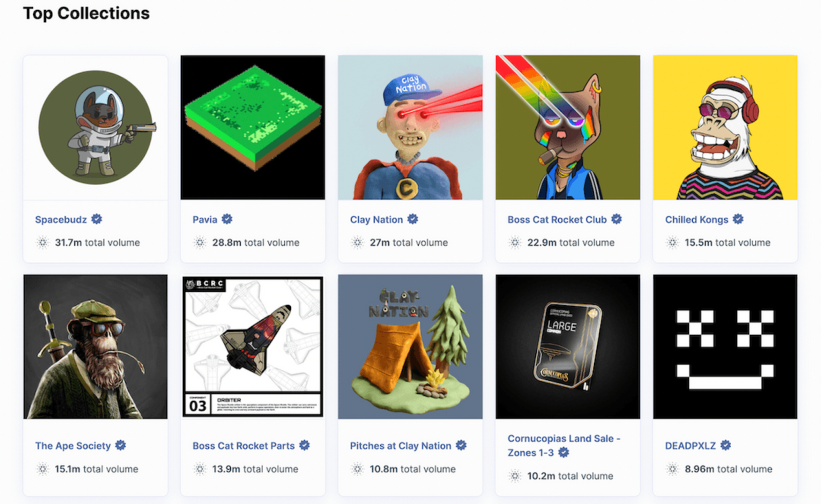821x504 pixels.
Task: Open the Pavia collection link
Action: [205, 219]
